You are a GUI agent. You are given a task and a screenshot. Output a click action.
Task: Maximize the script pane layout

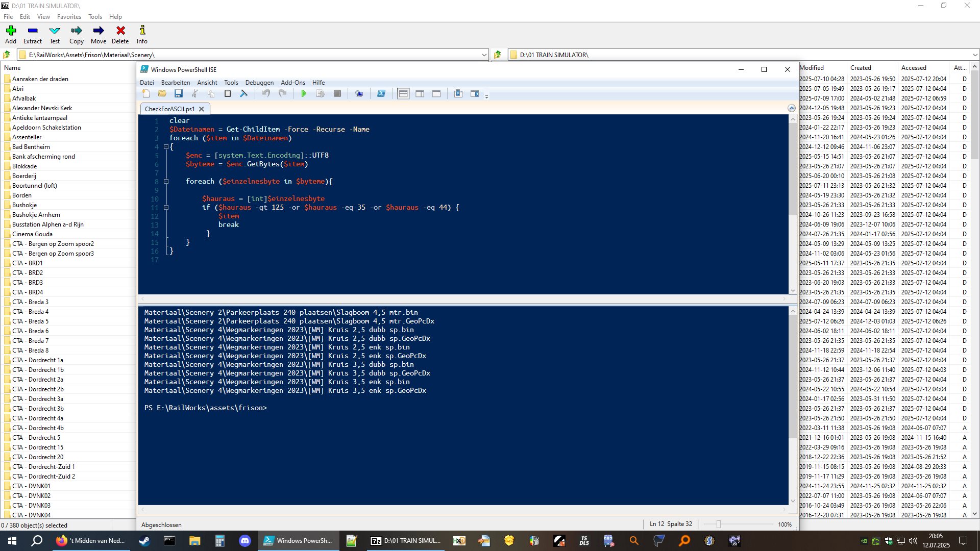(436, 93)
